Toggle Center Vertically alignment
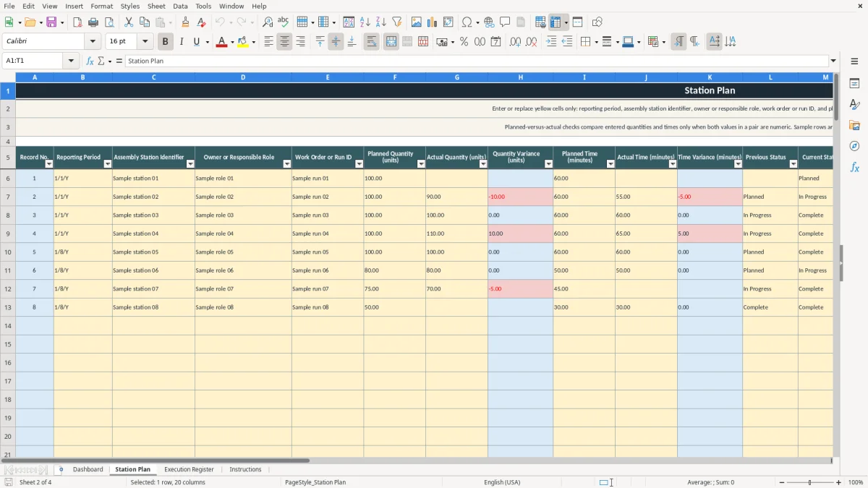The height and width of the screenshot is (488, 868). click(x=336, y=42)
